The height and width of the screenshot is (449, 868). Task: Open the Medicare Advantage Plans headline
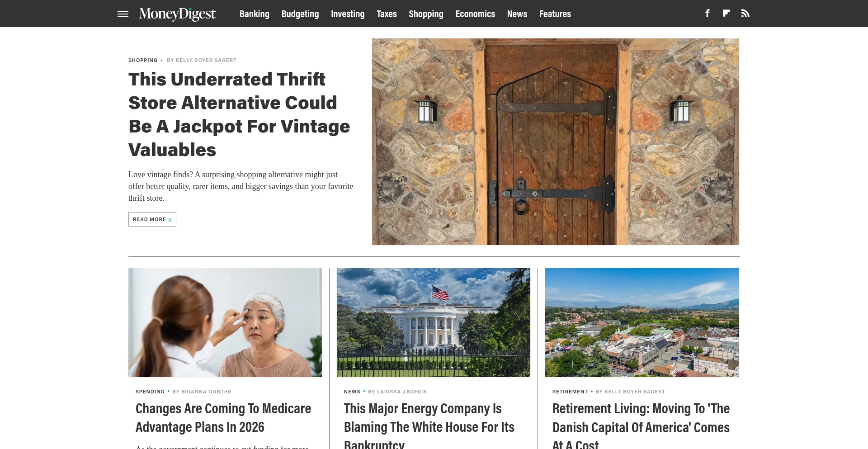(223, 418)
